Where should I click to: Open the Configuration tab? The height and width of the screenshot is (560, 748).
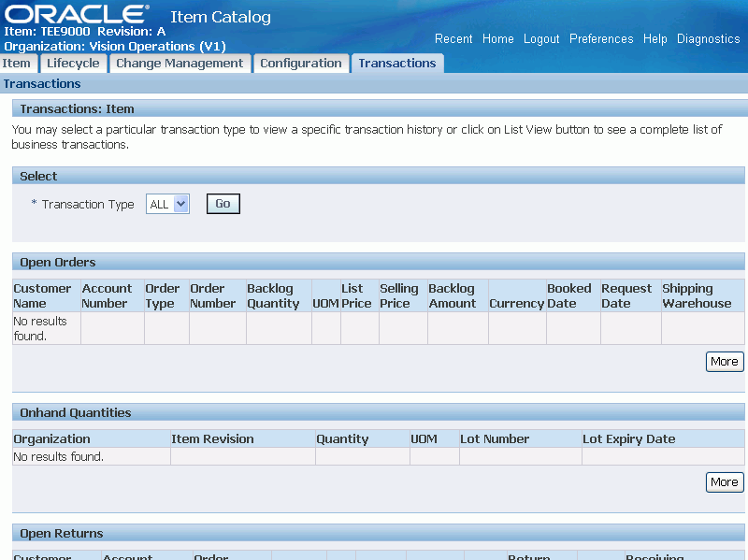300,64
